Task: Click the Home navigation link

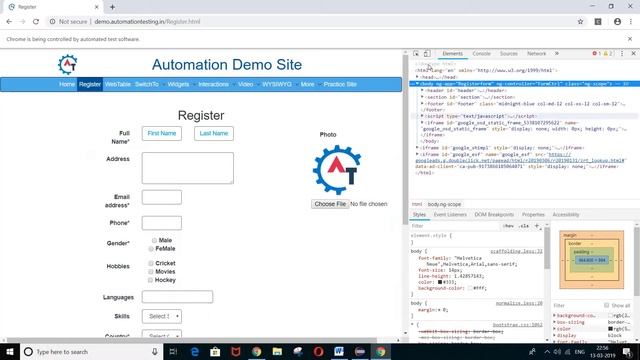Action: point(67,84)
